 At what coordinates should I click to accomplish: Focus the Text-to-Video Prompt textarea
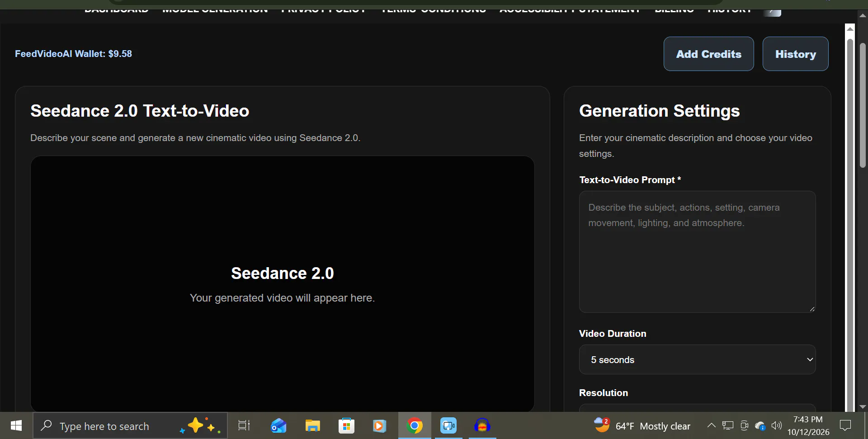[x=697, y=252]
